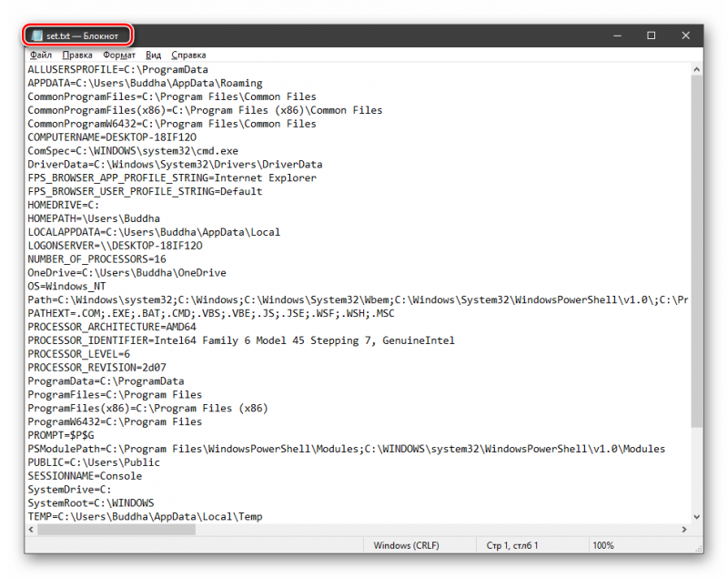This screenshot has height=578, width=728.
Task: Open the Формат menu
Action: (x=119, y=55)
